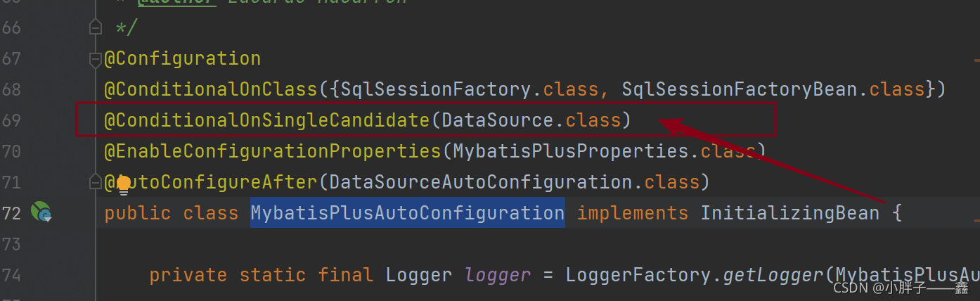Click the Spring bean gutter icon
This screenshot has height=301, width=980.
point(41,211)
